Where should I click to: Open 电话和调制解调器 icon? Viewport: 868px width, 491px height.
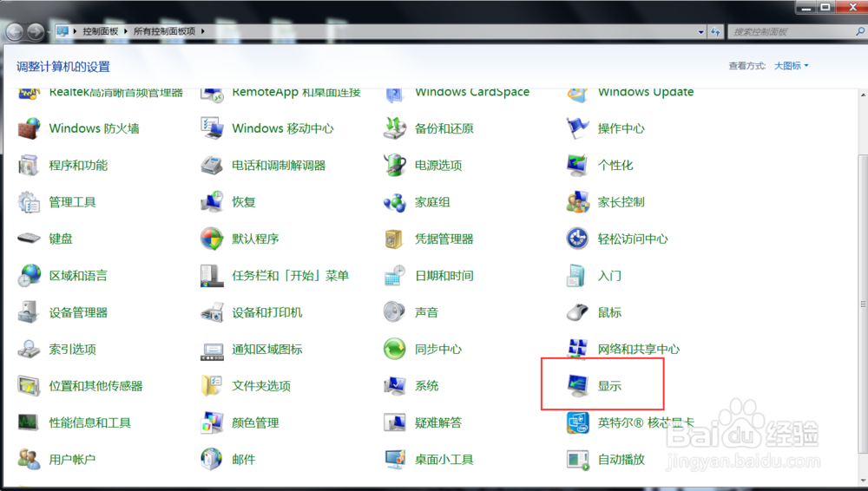coord(212,165)
